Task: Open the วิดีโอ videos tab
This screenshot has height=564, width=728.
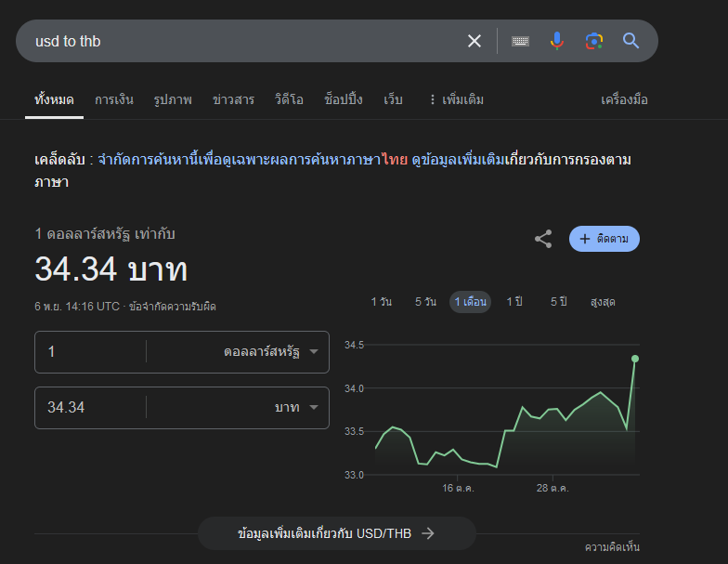Action: pyautogui.click(x=289, y=99)
